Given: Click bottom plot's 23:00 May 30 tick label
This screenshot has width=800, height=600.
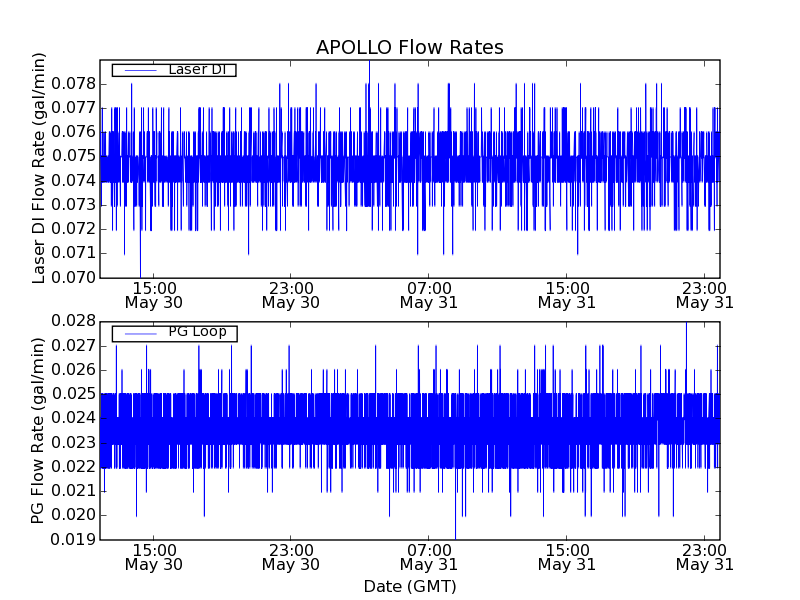Looking at the screenshot, I should tap(291, 556).
